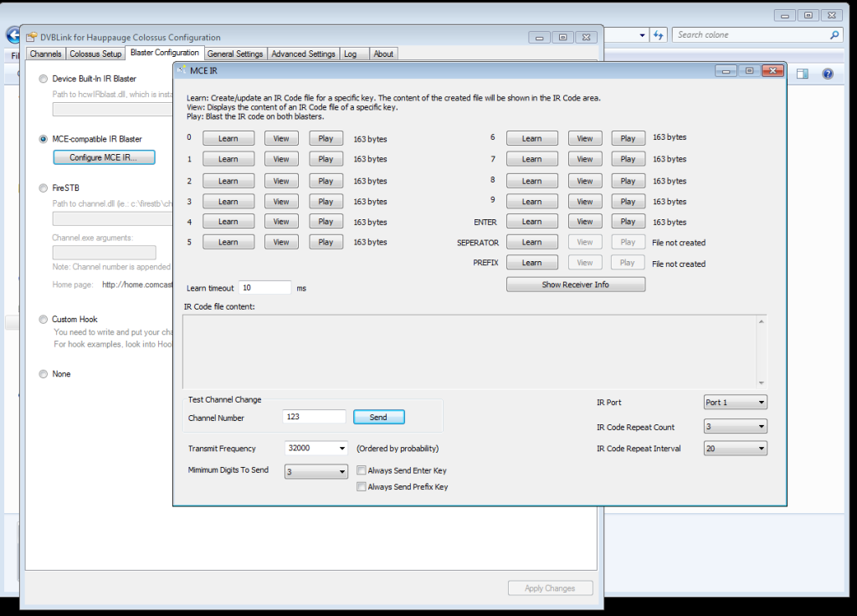Choose the None blaster option
The width and height of the screenshot is (857, 616).
point(44,374)
